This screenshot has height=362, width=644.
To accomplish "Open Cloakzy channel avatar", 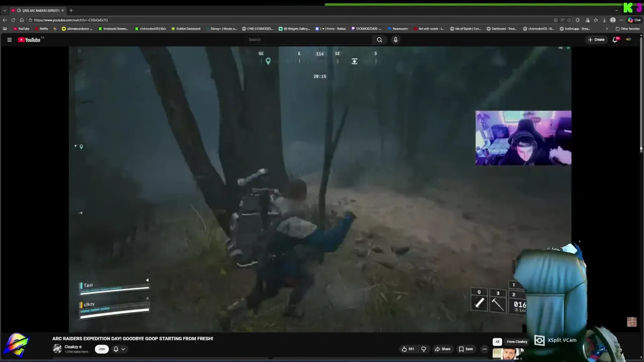I will click(57, 348).
